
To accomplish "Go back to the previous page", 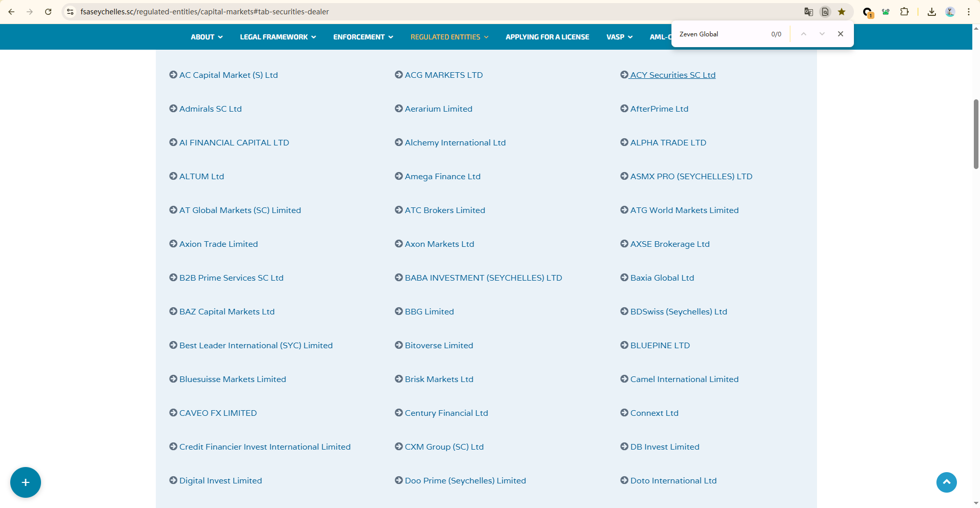I will (x=11, y=12).
